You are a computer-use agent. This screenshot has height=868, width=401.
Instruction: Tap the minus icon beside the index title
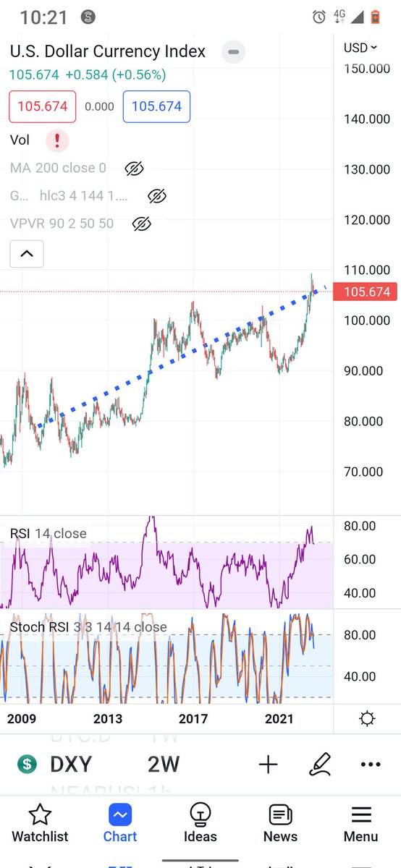(233, 52)
